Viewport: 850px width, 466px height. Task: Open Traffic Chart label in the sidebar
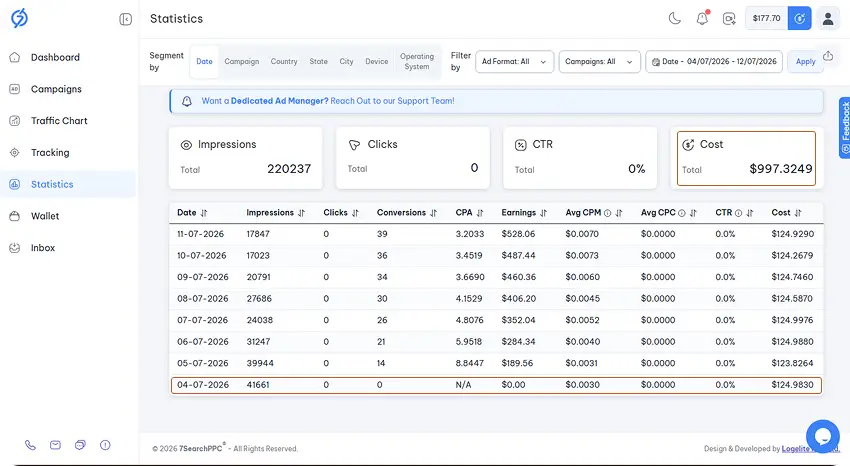point(59,121)
